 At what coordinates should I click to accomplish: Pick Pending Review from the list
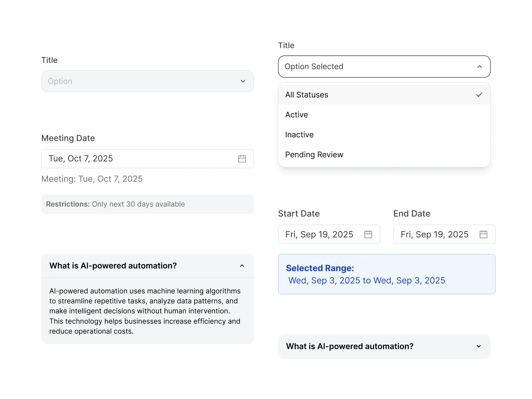pos(314,155)
